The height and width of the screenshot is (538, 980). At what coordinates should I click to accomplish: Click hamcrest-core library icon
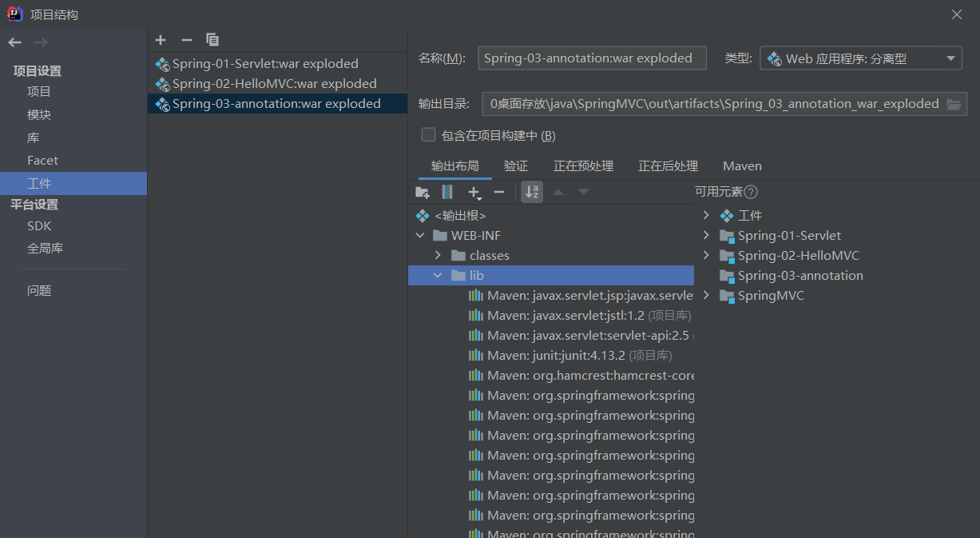coord(476,376)
